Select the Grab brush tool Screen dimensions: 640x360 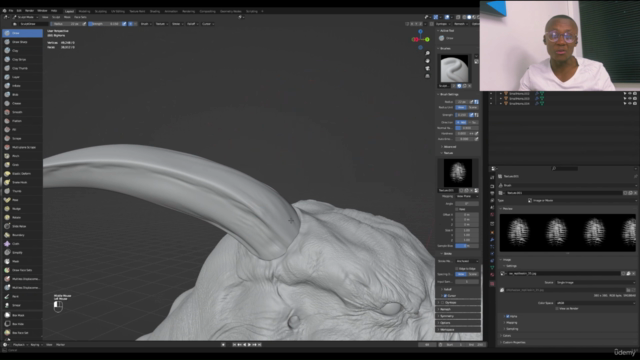point(22,164)
